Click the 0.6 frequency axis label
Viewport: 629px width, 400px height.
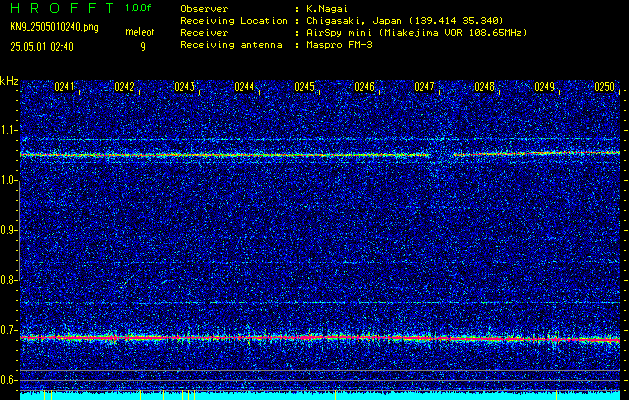(8, 380)
